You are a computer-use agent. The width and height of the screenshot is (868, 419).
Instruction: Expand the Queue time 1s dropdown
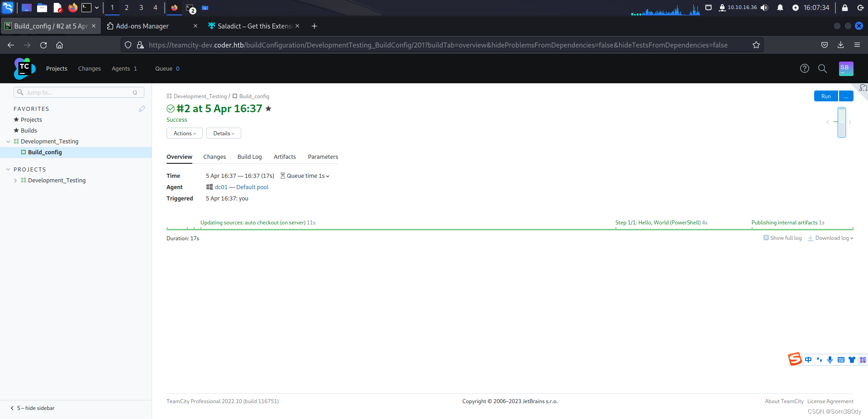[x=308, y=176]
